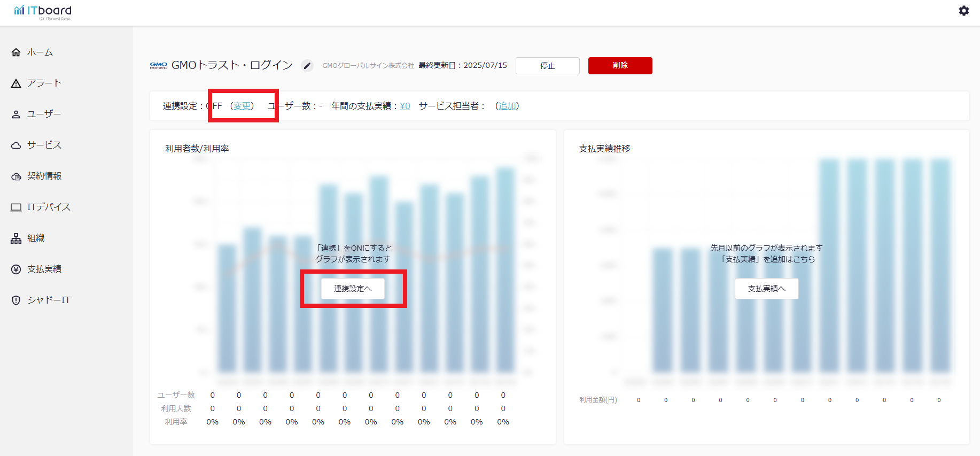Open 組織 menu

pyautogui.click(x=36, y=238)
